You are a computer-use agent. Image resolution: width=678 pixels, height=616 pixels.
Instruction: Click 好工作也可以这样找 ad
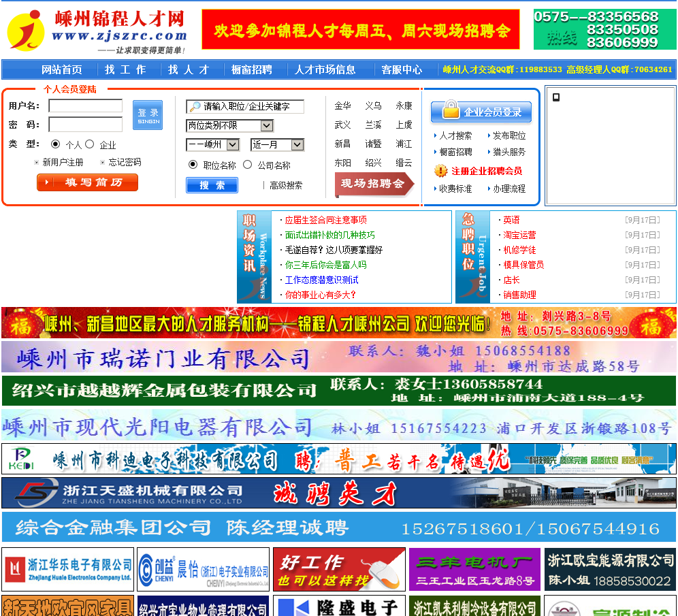pyautogui.click(x=340, y=569)
